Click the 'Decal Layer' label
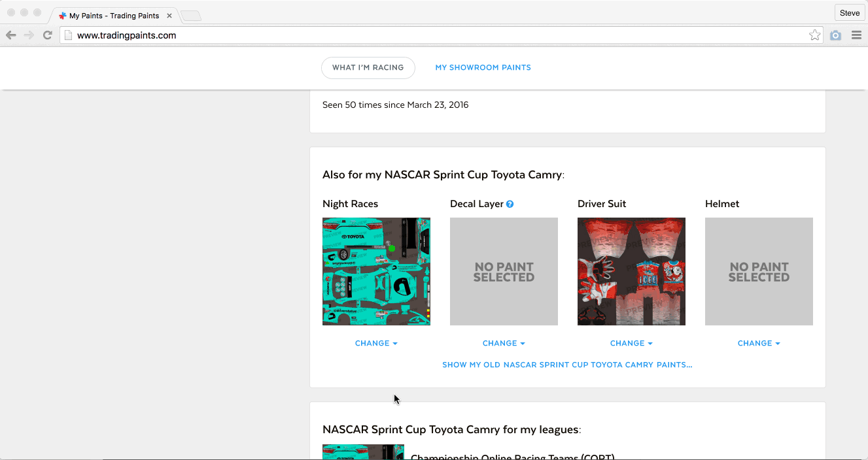The height and width of the screenshot is (460, 868). [477, 204]
